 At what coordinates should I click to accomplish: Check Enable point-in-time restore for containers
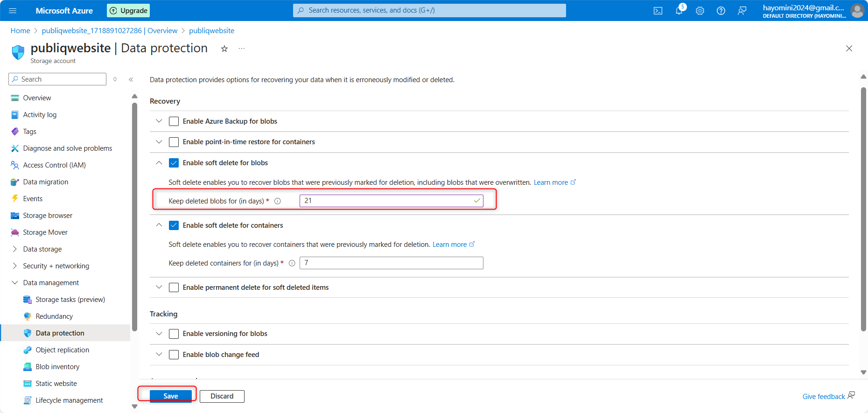pos(174,142)
